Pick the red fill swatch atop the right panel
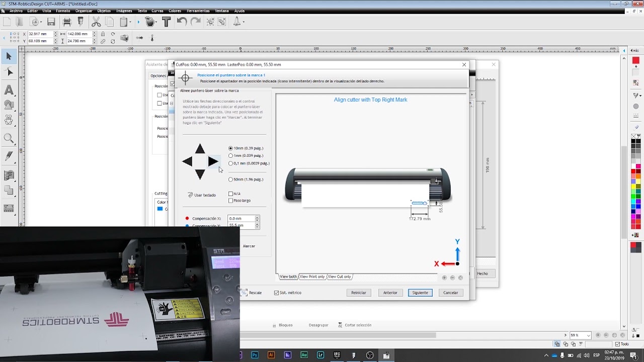 point(636,60)
